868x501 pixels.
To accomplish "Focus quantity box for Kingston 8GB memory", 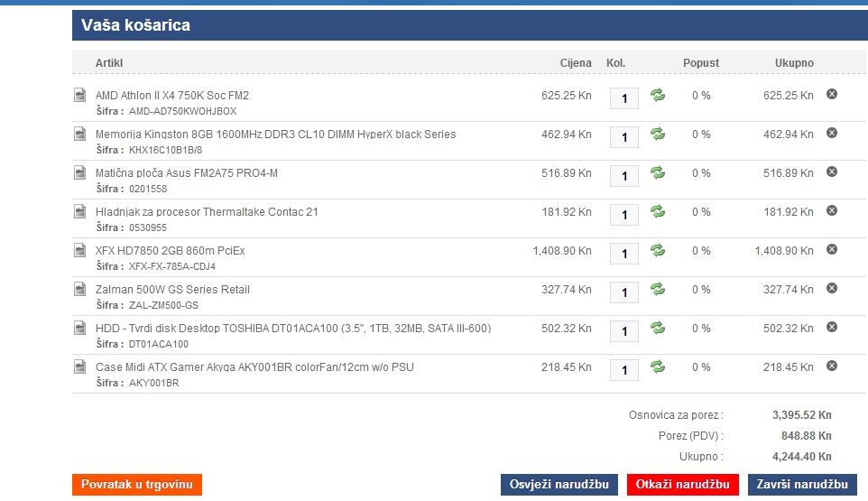I will point(624,137).
